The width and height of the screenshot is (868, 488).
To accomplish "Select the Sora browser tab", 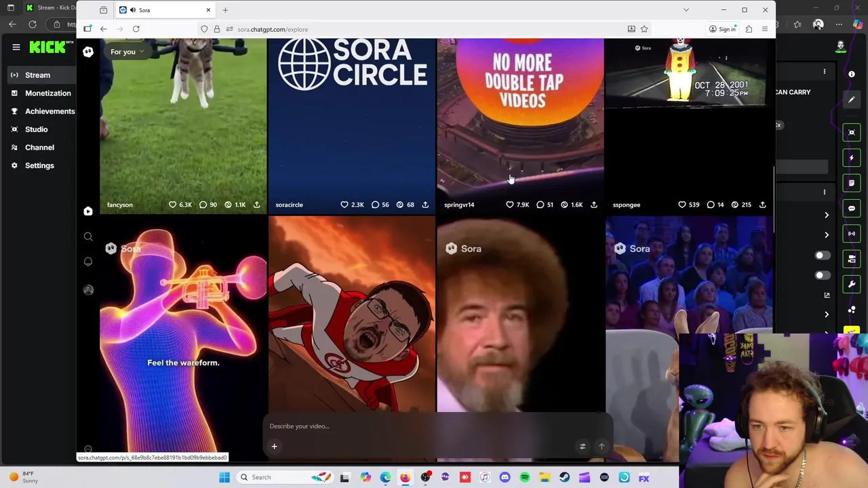I will point(165,10).
